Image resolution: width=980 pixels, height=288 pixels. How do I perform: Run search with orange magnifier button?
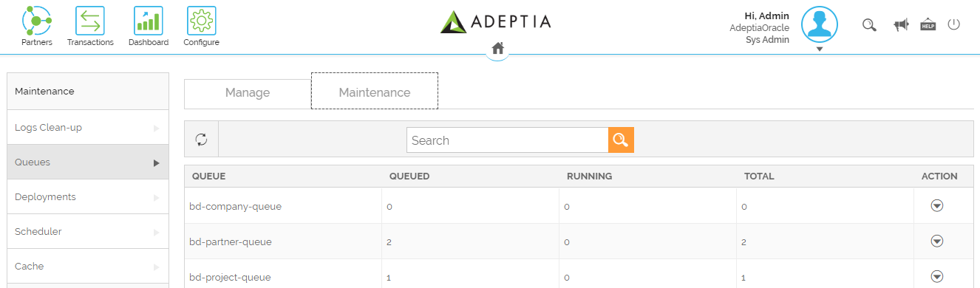tap(621, 140)
